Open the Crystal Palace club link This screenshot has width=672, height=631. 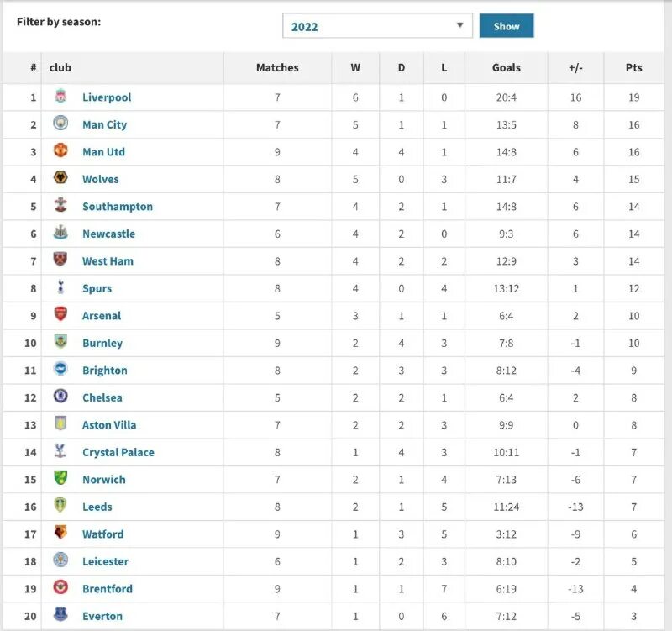(x=118, y=452)
